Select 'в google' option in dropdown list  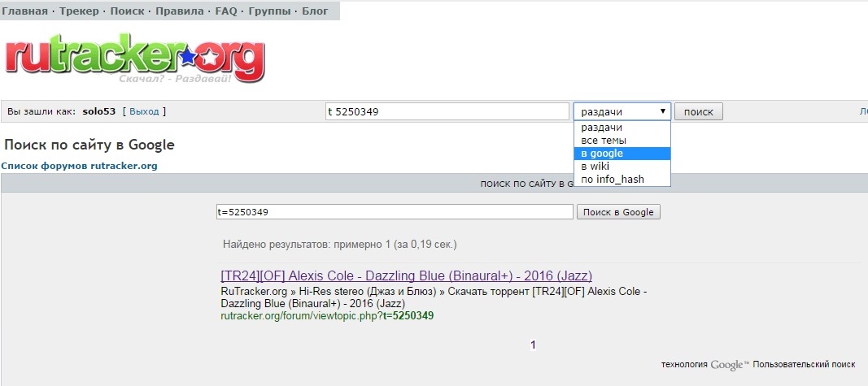point(622,154)
